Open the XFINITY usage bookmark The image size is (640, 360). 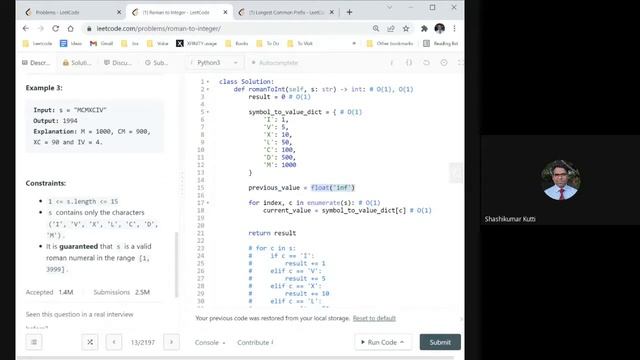[x=197, y=43]
